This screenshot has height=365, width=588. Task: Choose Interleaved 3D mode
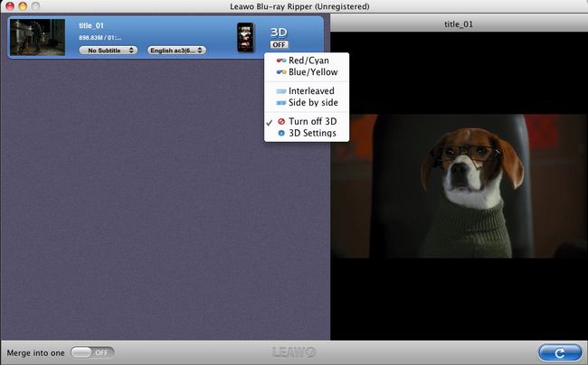307,91
